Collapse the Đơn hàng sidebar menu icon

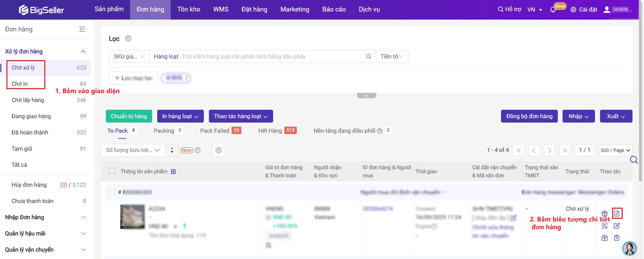coord(82,29)
